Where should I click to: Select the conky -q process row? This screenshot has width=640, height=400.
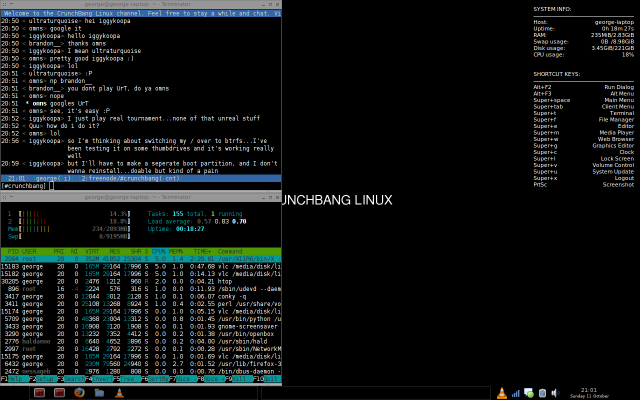(x=141, y=296)
